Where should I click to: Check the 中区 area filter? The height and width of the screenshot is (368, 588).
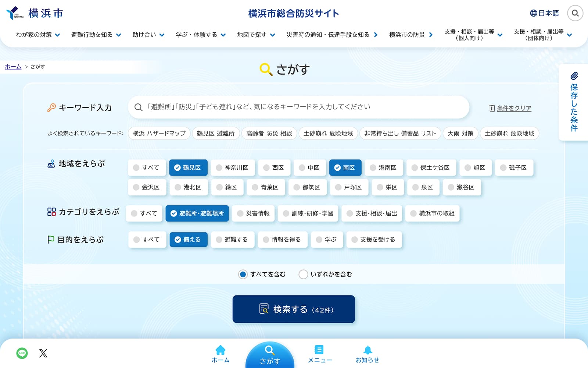(x=309, y=167)
